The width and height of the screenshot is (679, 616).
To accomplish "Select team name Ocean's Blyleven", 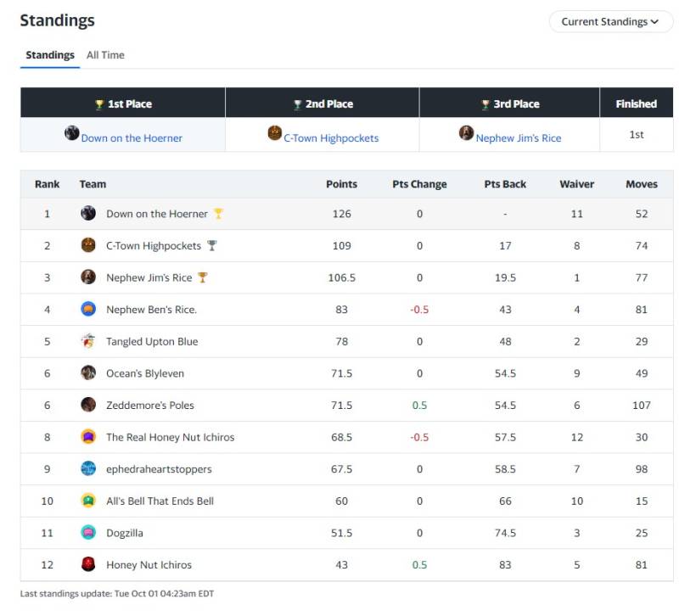I will [x=145, y=373].
